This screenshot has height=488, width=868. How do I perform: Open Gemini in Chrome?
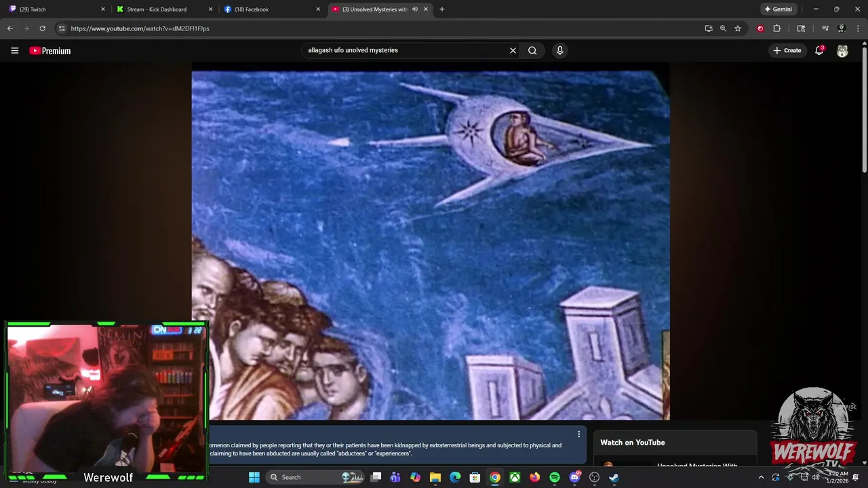778,9
